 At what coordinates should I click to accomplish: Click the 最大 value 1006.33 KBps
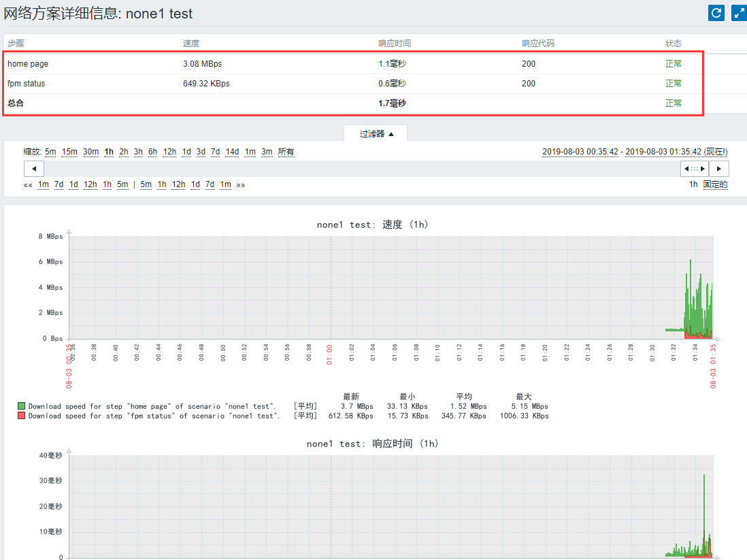click(524, 416)
